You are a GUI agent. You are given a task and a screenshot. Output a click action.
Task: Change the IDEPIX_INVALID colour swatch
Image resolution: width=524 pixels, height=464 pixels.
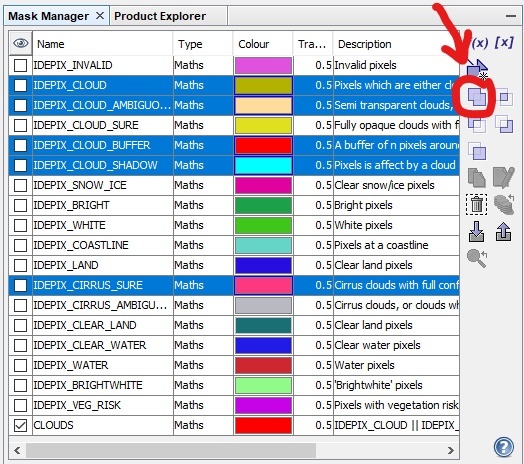coord(263,65)
